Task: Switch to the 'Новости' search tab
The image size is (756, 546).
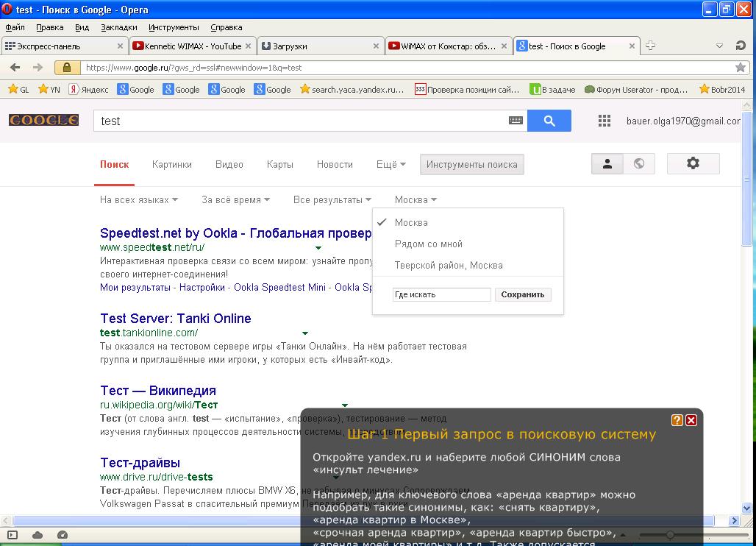Action: click(x=335, y=165)
